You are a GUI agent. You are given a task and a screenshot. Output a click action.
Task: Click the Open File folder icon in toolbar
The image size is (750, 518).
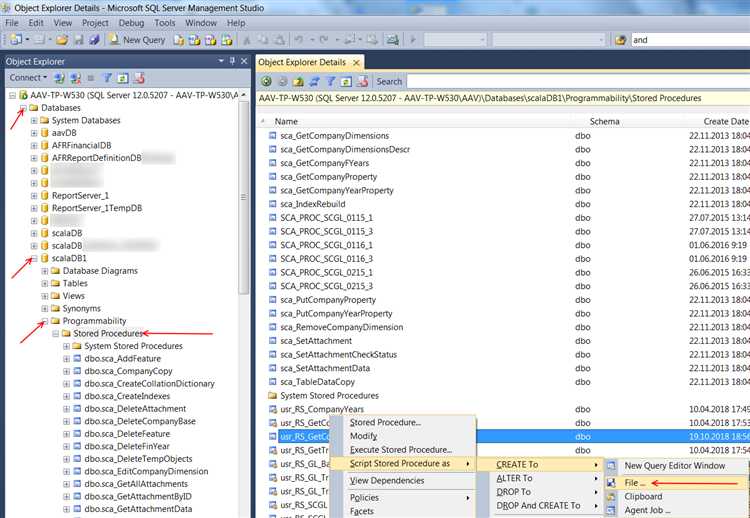[61, 40]
